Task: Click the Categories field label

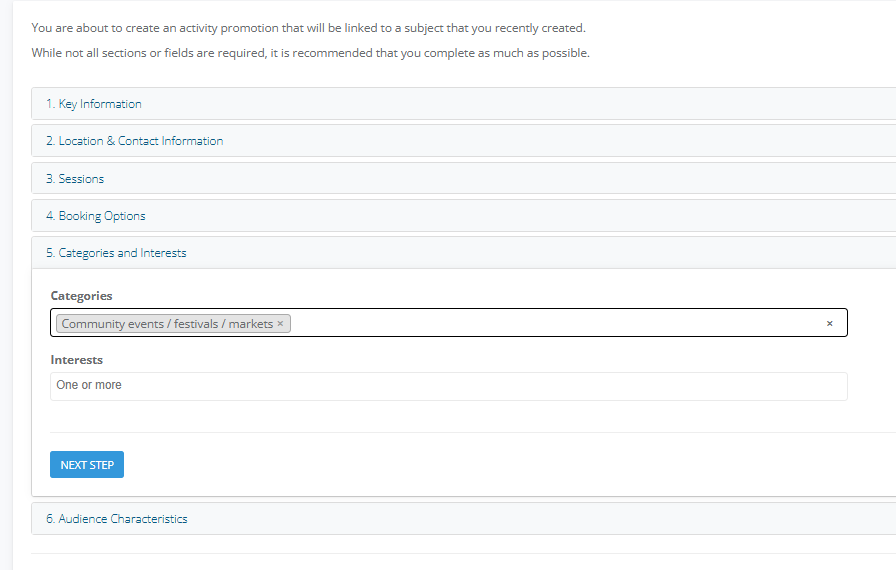Action: (81, 296)
